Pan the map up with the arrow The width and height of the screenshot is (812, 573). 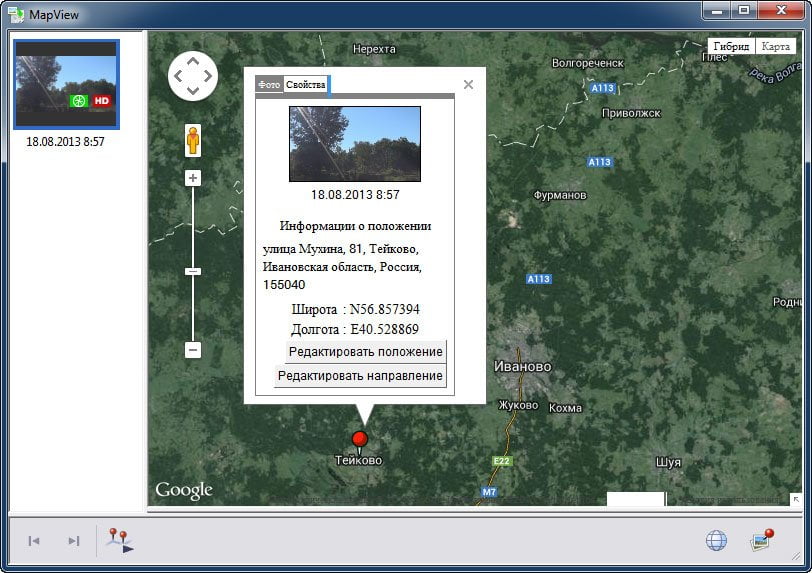point(193,61)
